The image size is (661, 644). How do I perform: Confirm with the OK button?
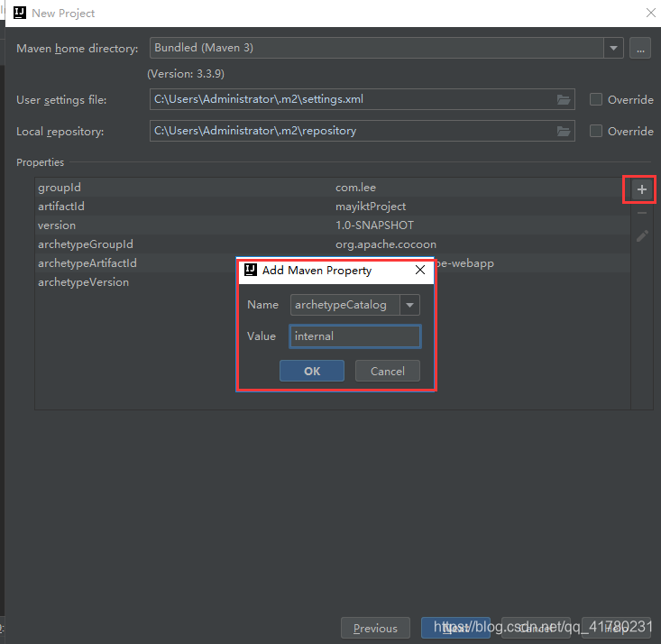pos(312,371)
